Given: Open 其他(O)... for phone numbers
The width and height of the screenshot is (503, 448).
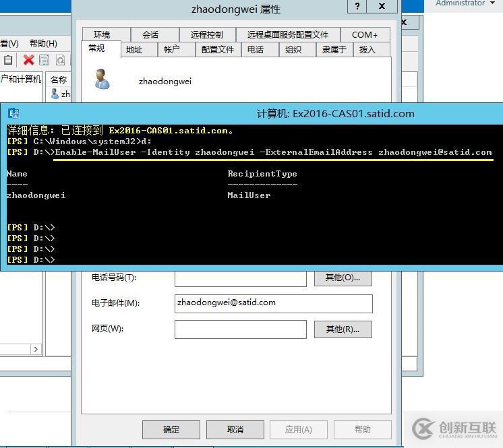Looking at the screenshot, I should (343, 278).
